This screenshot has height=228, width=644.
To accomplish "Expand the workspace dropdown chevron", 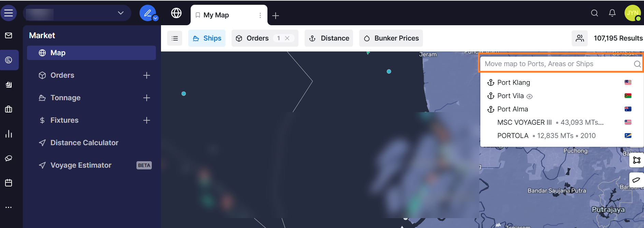I will coord(120,13).
